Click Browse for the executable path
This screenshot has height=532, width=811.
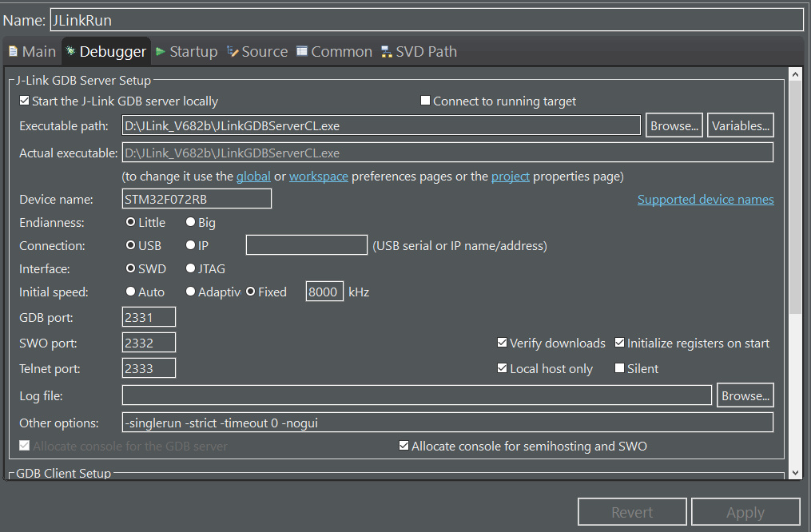[x=674, y=125]
